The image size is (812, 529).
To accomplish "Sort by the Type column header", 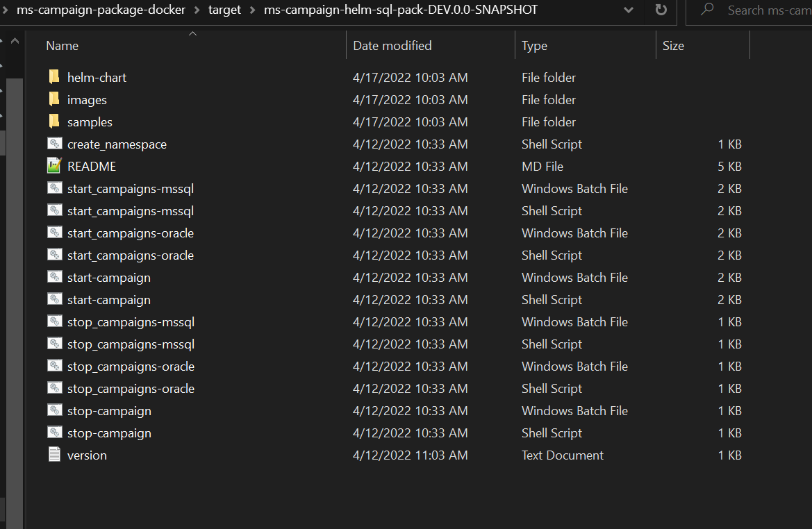I will pos(534,46).
